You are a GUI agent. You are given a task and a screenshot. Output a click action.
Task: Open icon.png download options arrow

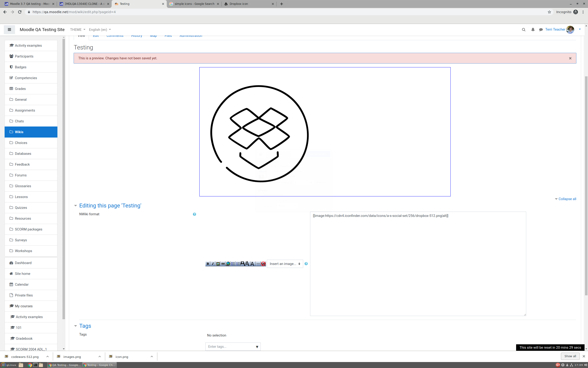pyautogui.click(x=152, y=356)
